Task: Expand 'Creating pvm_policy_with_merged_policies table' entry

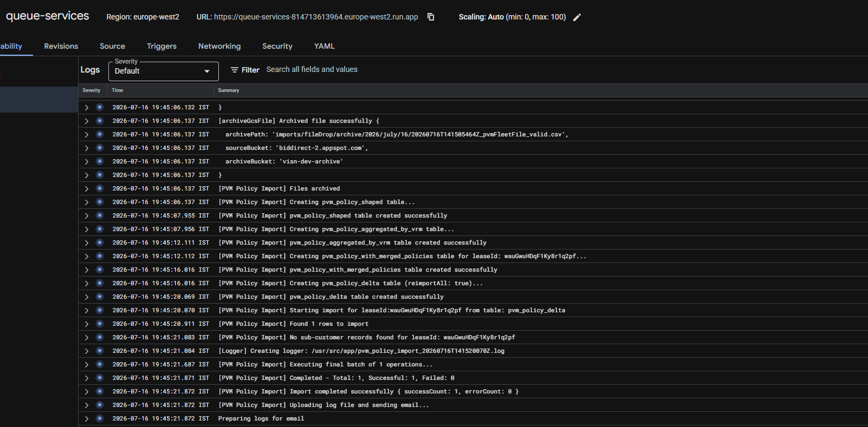Action: tap(86, 256)
